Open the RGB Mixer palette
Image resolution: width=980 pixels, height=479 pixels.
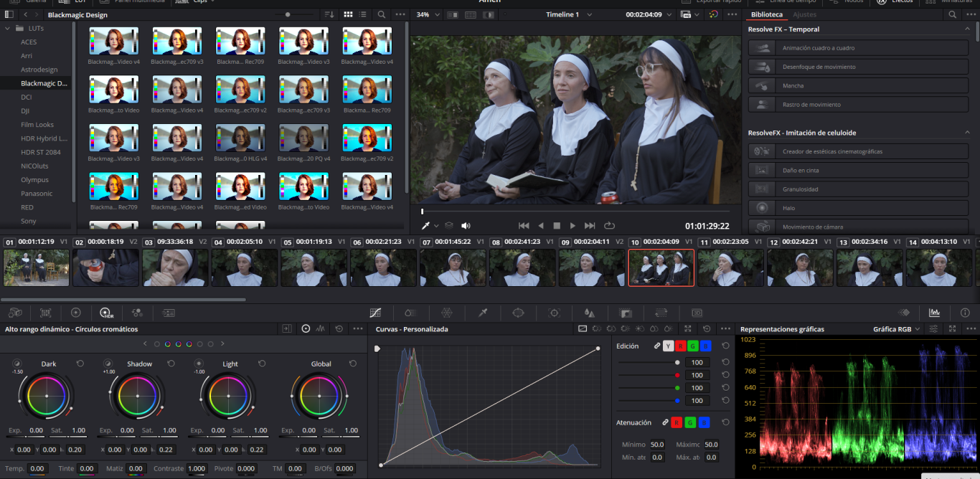(x=137, y=313)
